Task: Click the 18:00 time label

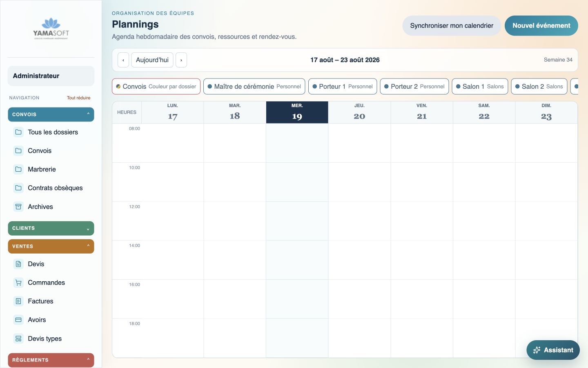Action: coord(134,323)
